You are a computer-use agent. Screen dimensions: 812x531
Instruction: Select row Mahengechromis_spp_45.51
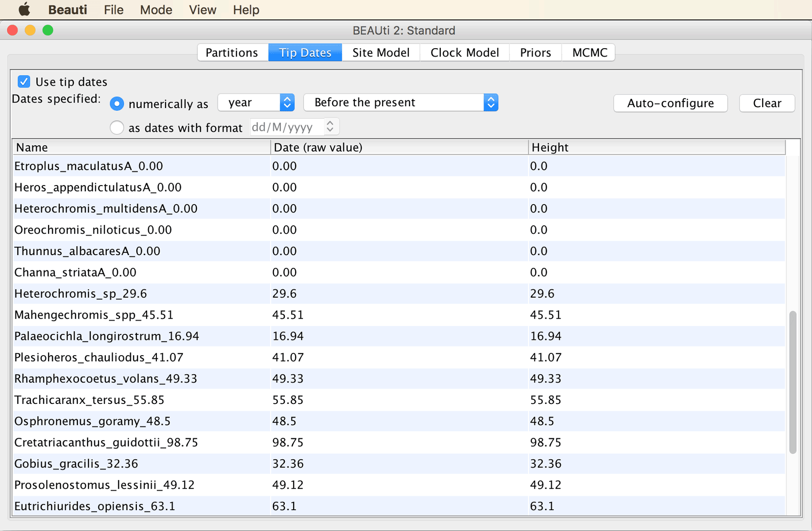(399, 315)
